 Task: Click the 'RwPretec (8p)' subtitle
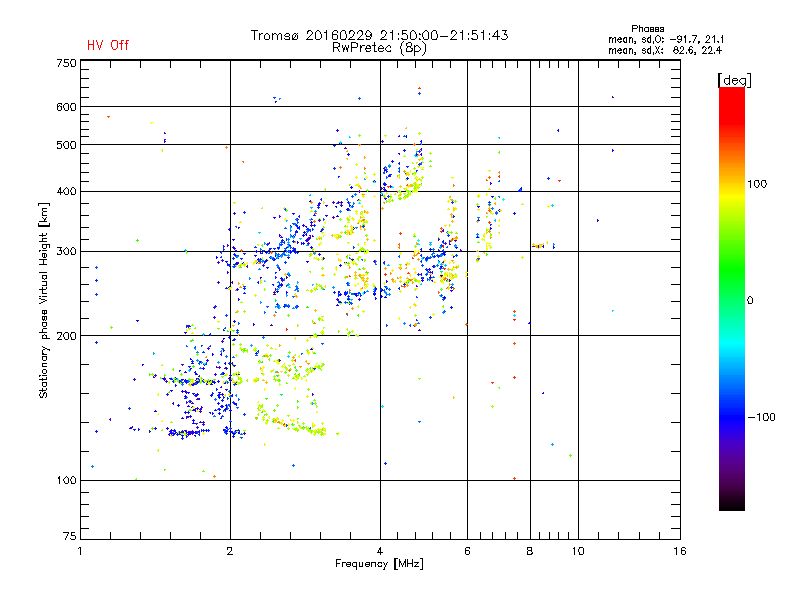[379, 48]
